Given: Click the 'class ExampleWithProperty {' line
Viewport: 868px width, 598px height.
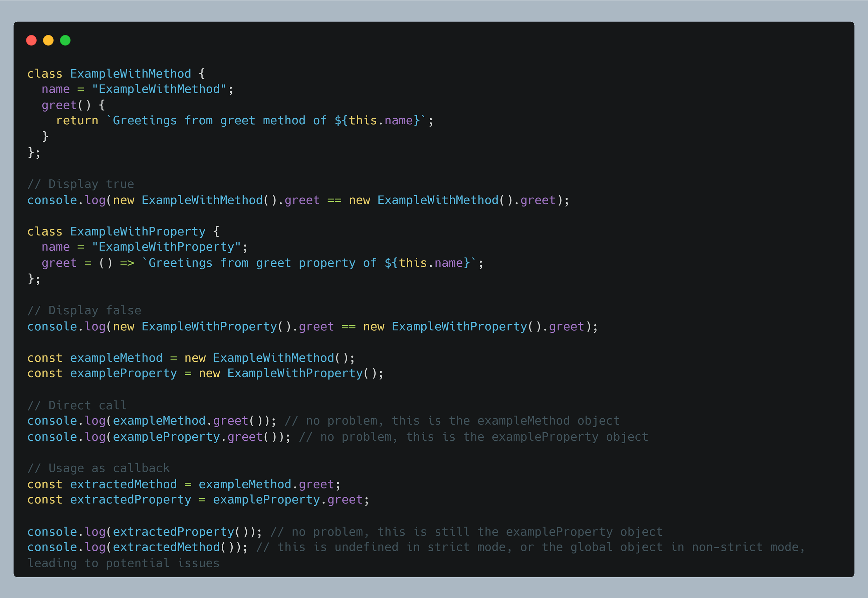Looking at the screenshot, I should pos(123,232).
